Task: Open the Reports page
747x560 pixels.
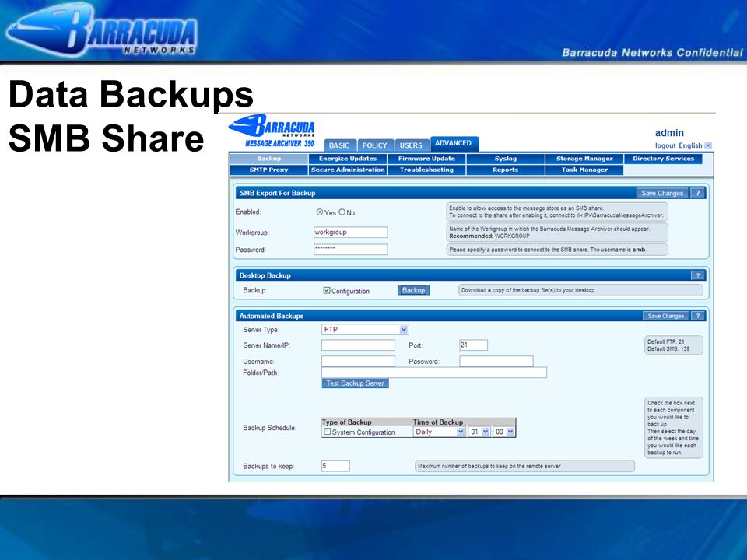Action: click(506, 170)
